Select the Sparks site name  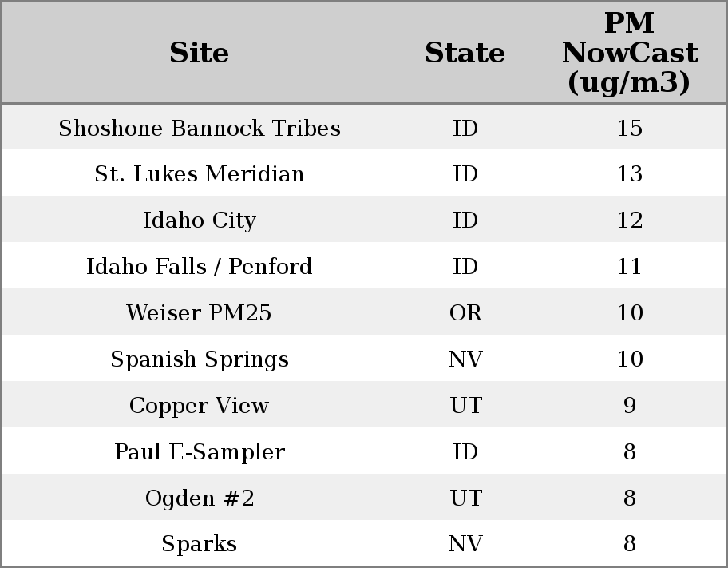200,544
